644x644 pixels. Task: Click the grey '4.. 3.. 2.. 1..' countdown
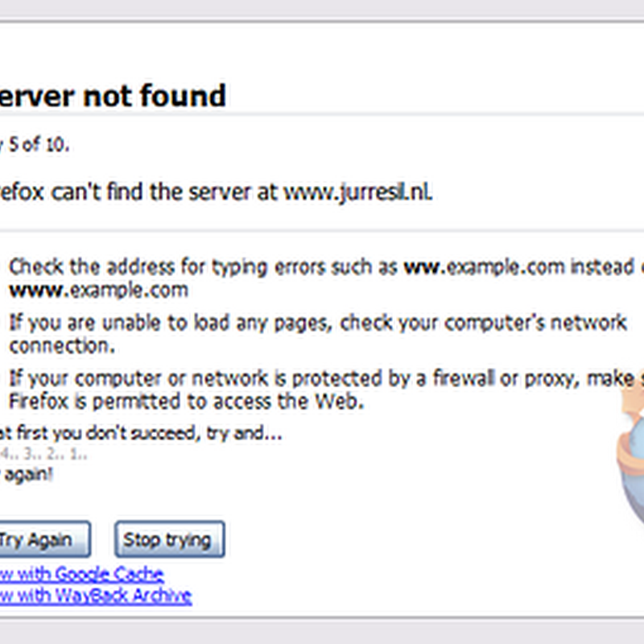point(43,454)
